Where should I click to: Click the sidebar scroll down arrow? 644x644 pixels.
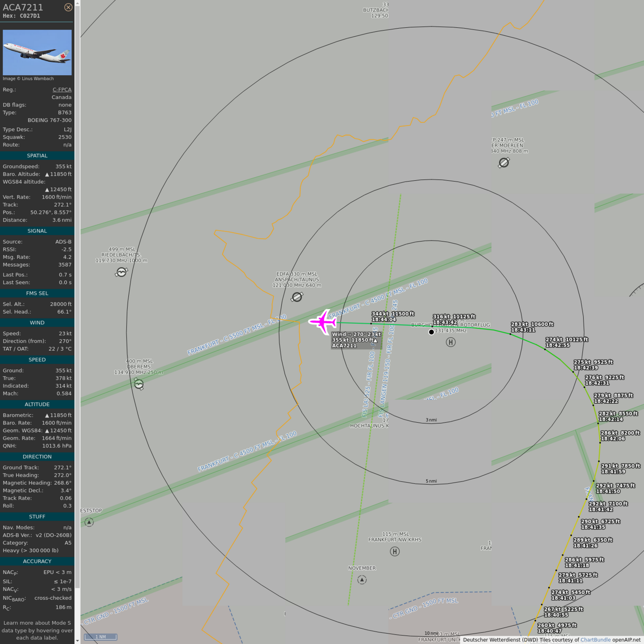point(77,641)
